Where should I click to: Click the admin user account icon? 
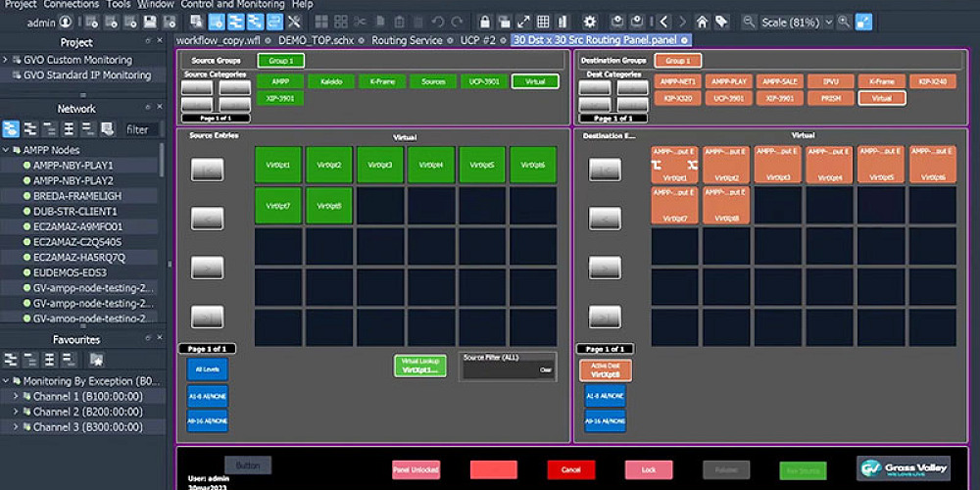click(67, 22)
